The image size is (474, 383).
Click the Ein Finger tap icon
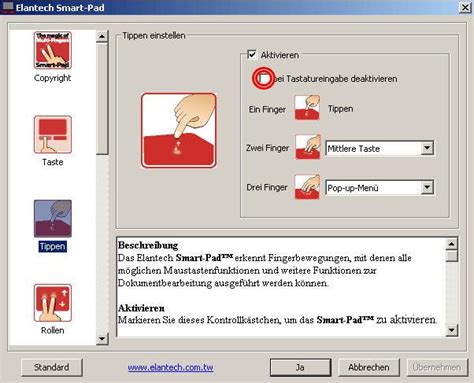307,108
